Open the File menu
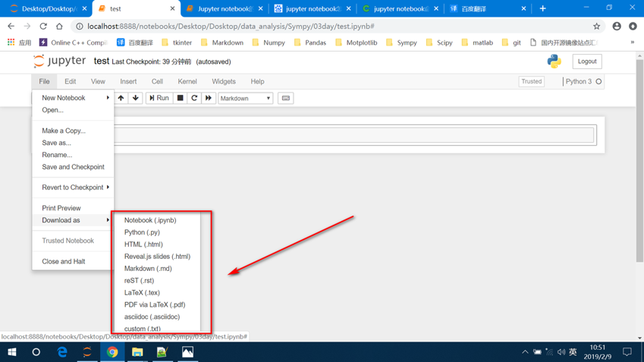The width and height of the screenshot is (644, 362). point(44,81)
